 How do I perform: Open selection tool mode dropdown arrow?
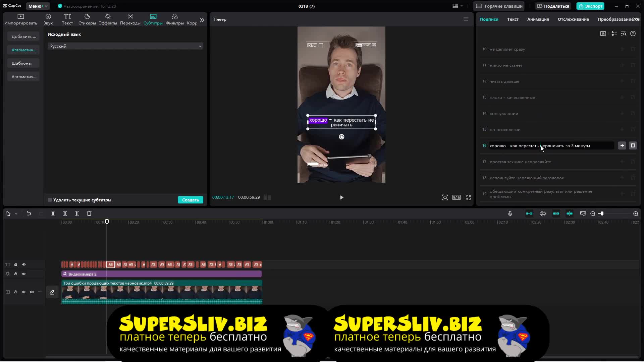tap(16, 214)
